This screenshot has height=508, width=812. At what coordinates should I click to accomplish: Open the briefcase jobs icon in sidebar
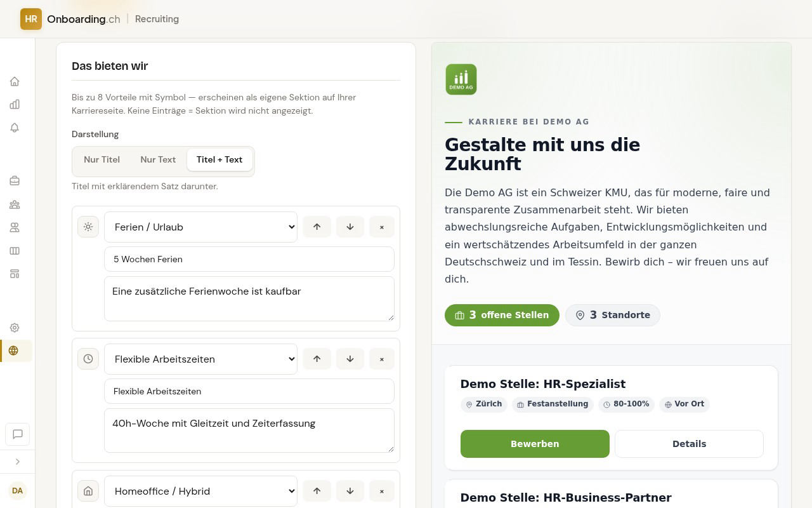tap(15, 181)
